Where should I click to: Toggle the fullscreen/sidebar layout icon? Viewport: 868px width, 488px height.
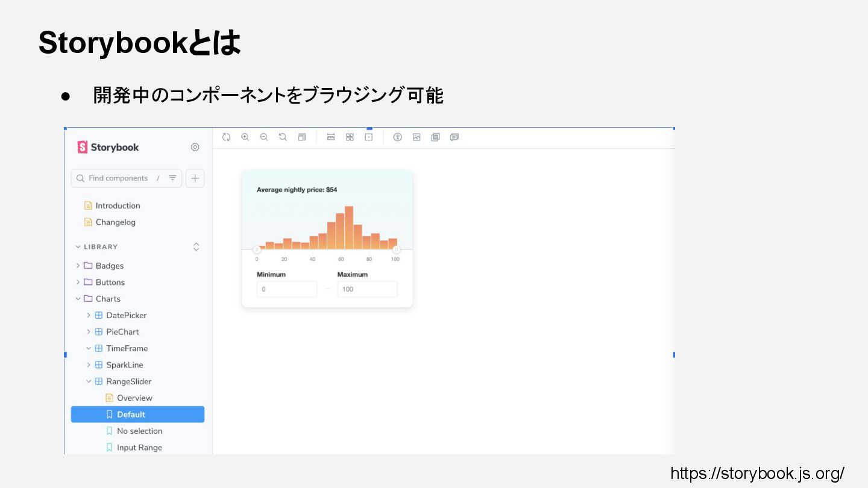pyautogui.click(x=302, y=137)
